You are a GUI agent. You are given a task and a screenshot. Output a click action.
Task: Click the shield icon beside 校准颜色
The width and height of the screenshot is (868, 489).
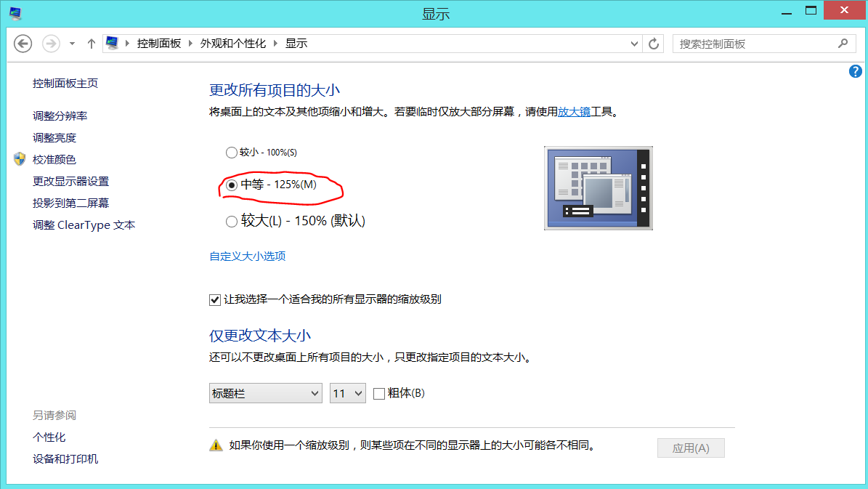(20, 159)
